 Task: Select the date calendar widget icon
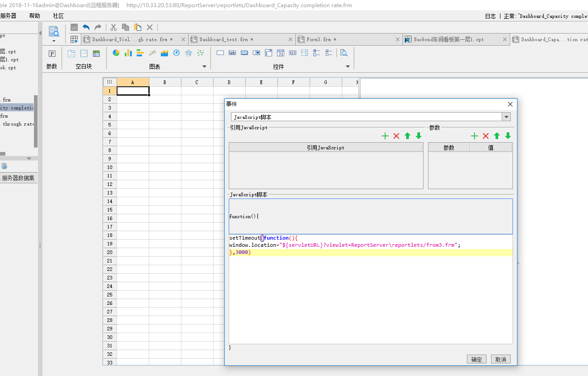(x=281, y=53)
